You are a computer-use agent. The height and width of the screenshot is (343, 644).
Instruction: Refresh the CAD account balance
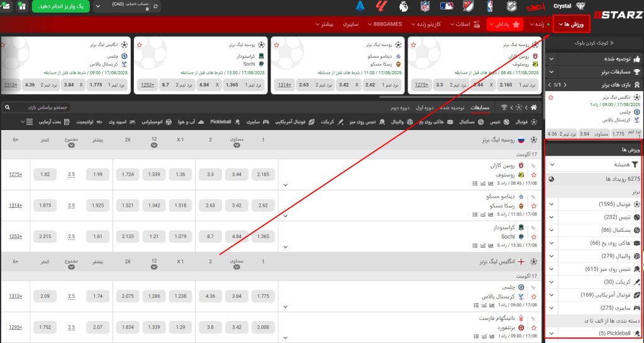coord(155,6)
